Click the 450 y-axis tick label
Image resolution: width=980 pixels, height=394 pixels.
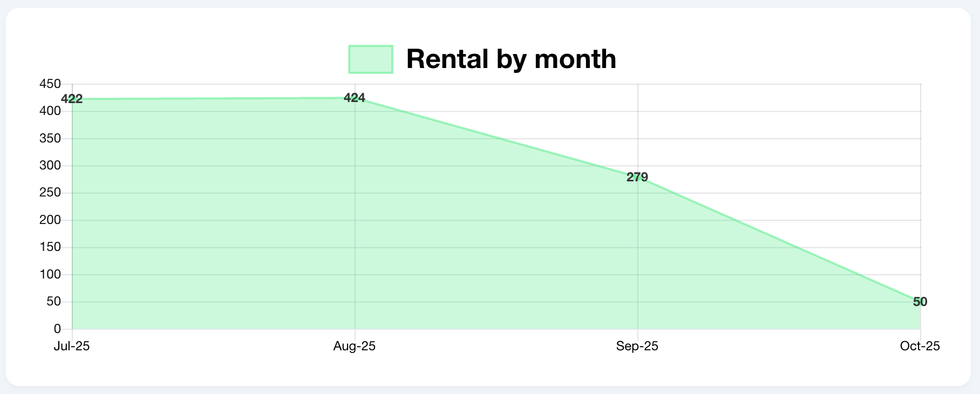coord(50,84)
